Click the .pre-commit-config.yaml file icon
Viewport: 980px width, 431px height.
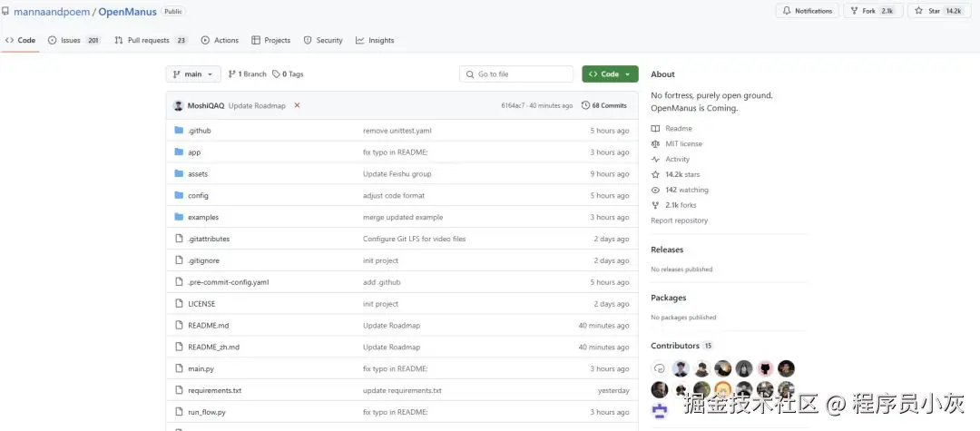[x=179, y=281]
